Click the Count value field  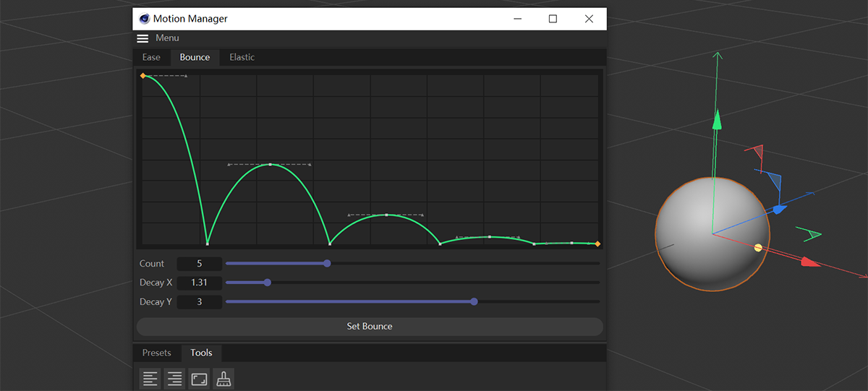[x=199, y=264]
